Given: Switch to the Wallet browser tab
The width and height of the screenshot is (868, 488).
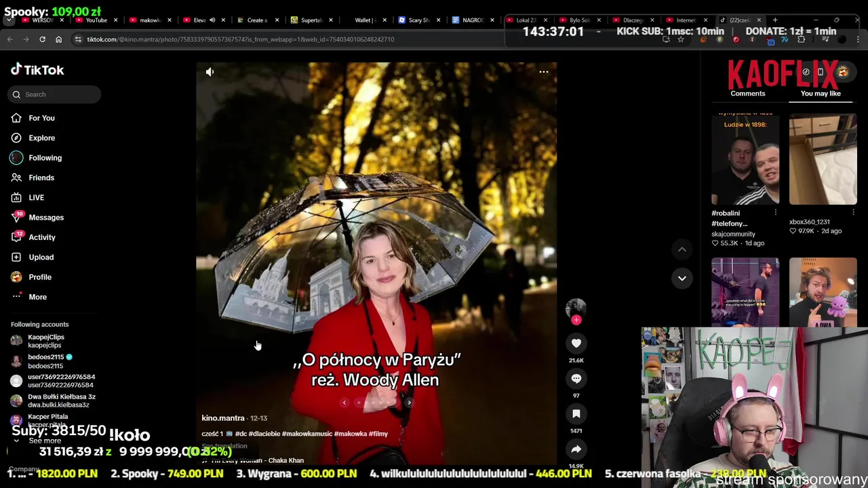Looking at the screenshot, I should tap(365, 20).
